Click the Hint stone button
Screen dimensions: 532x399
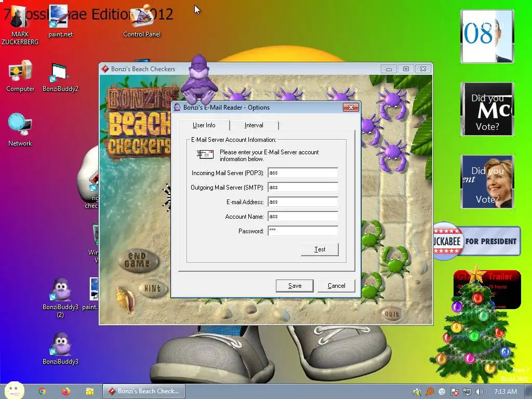[152, 289]
